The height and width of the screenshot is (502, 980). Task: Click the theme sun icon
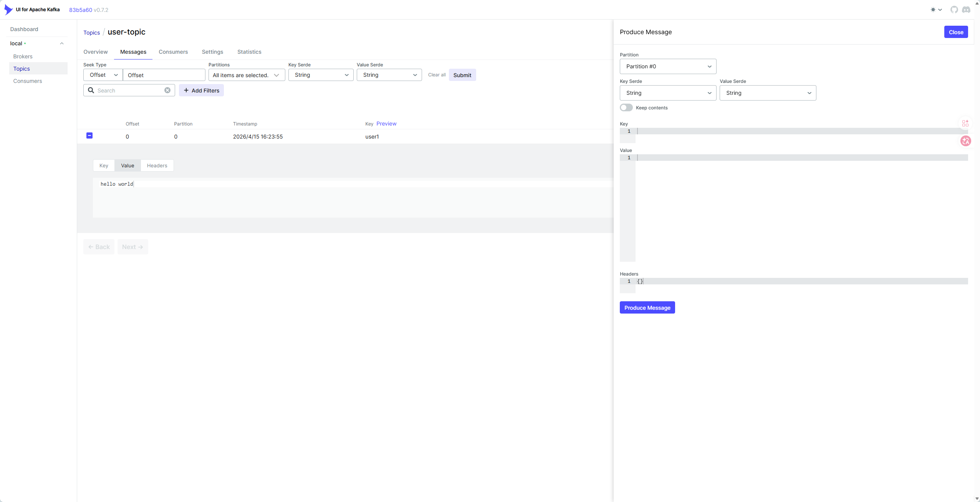[x=933, y=10]
